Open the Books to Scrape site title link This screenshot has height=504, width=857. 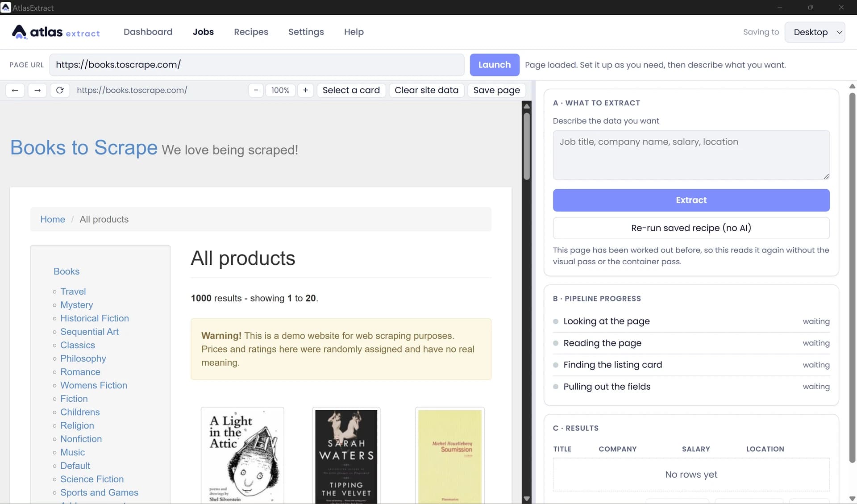pyautogui.click(x=84, y=147)
